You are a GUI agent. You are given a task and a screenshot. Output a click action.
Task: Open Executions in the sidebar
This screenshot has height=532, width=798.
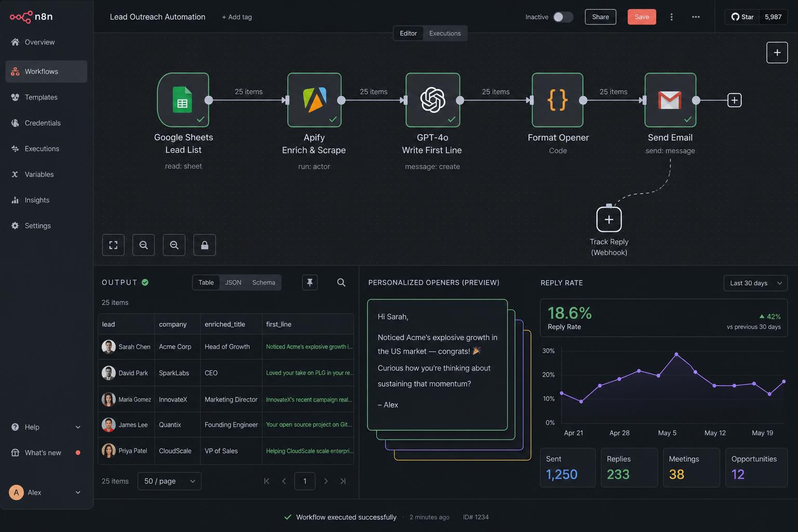(x=46, y=149)
